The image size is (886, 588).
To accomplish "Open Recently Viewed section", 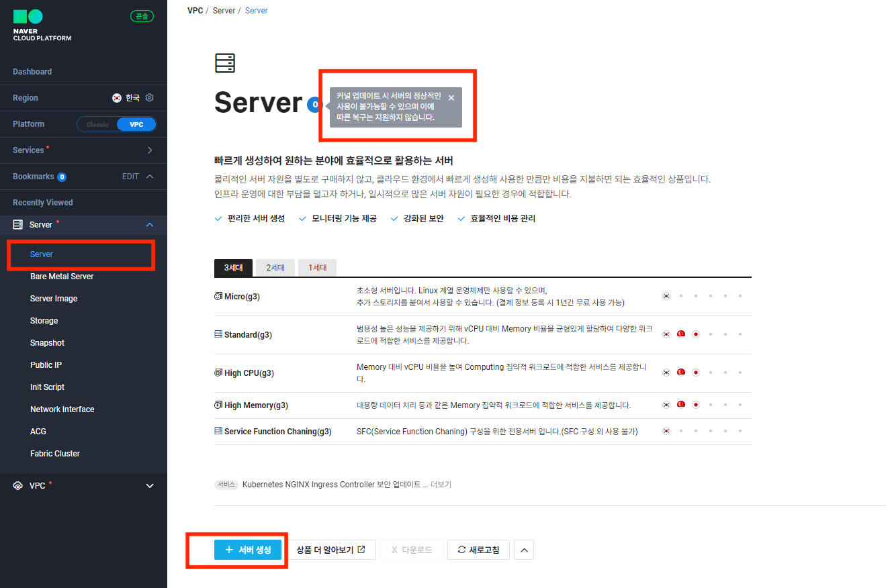I will 43,203.
